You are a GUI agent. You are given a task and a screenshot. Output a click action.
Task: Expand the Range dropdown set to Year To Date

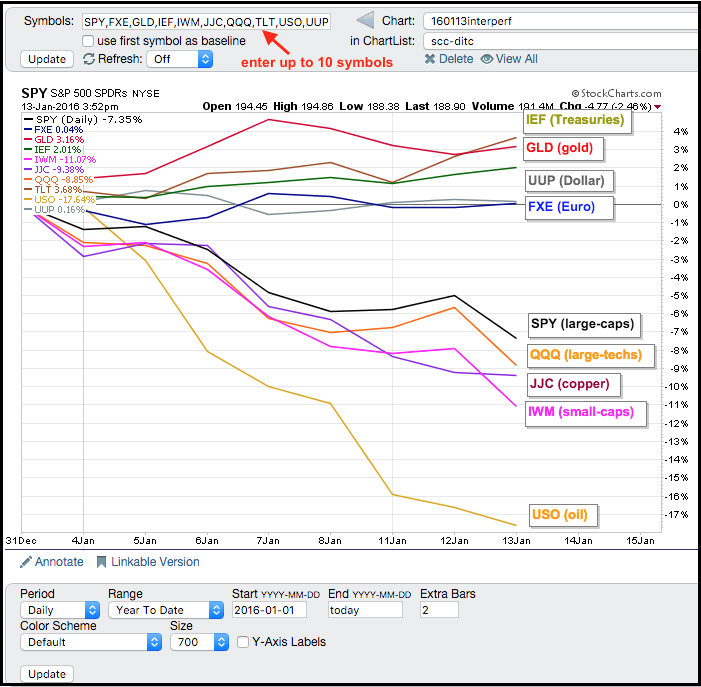166,610
